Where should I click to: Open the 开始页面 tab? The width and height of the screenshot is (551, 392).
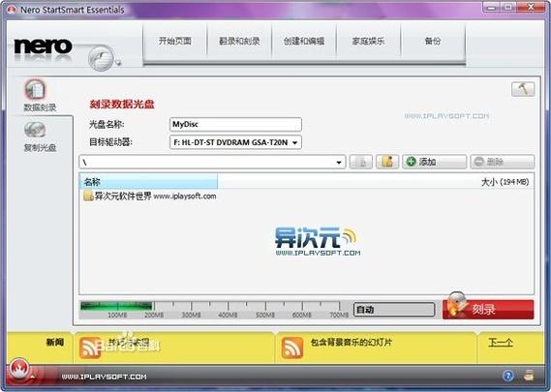click(175, 42)
